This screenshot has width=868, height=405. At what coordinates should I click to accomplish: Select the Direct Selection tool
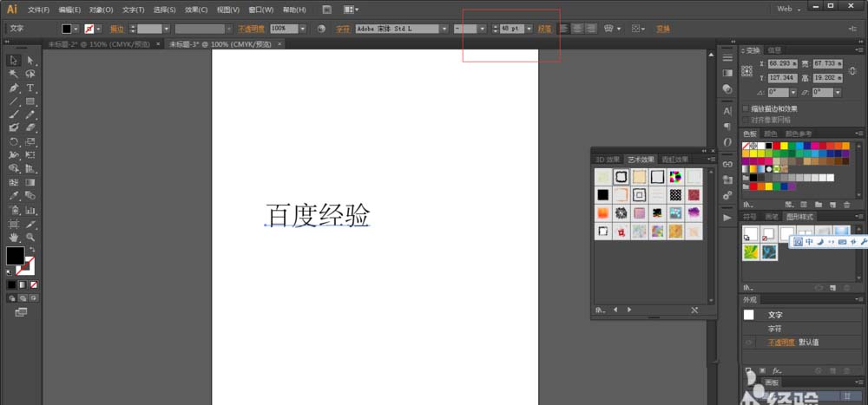[30, 61]
